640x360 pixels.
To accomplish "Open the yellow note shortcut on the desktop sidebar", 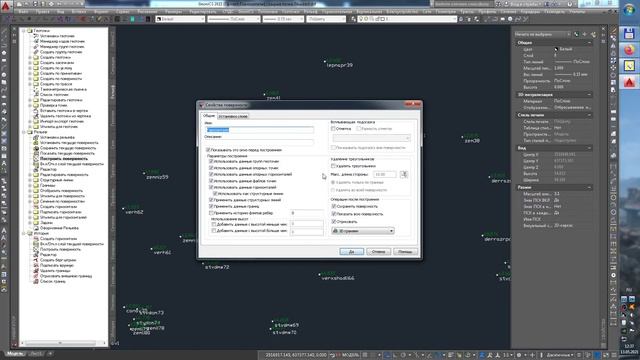I will coord(629,66).
